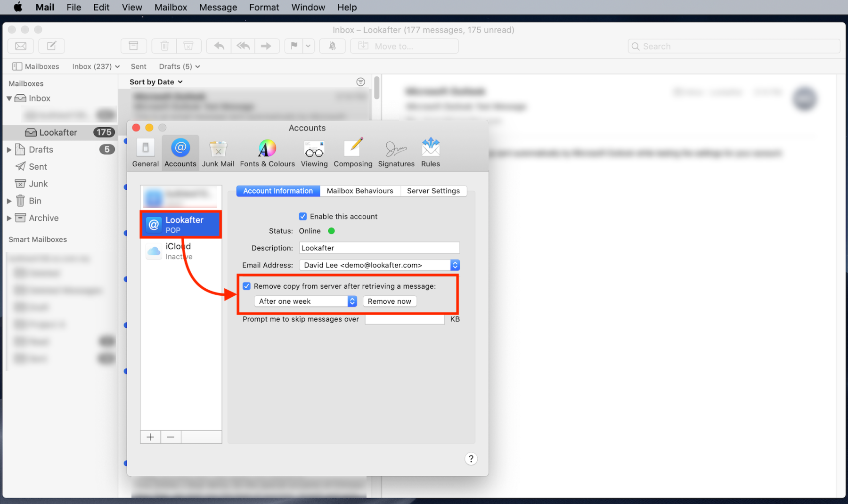Open the Email Address dropdown
This screenshot has width=848, height=504.
[x=379, y=265]
